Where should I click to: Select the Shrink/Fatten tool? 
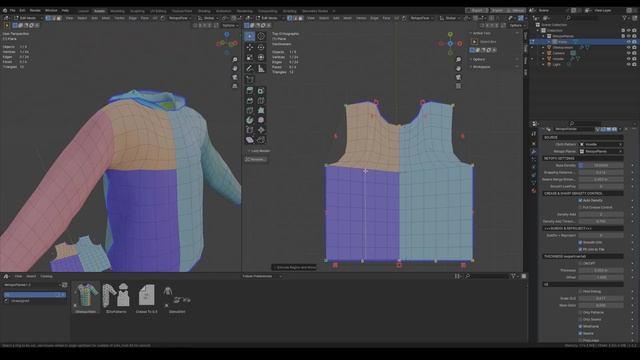tap(261, 130)
